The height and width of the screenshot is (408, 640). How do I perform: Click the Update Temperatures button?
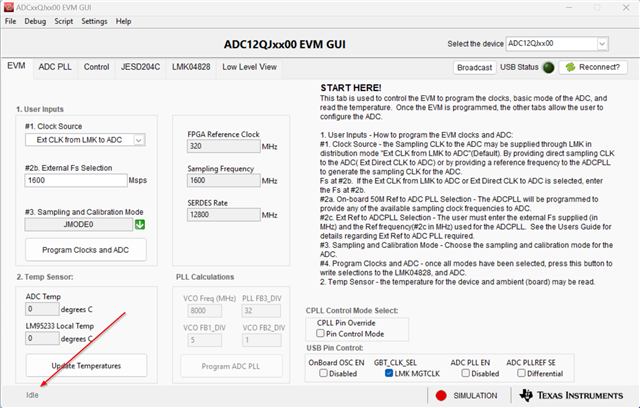(x=86, y=366)
